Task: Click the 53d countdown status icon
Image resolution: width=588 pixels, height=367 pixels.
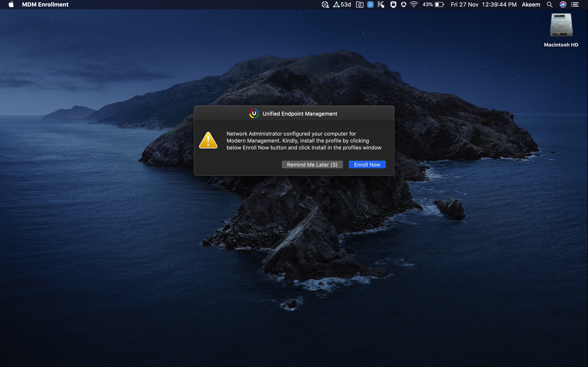Action: pyautogui.click(x=341, y=4)
